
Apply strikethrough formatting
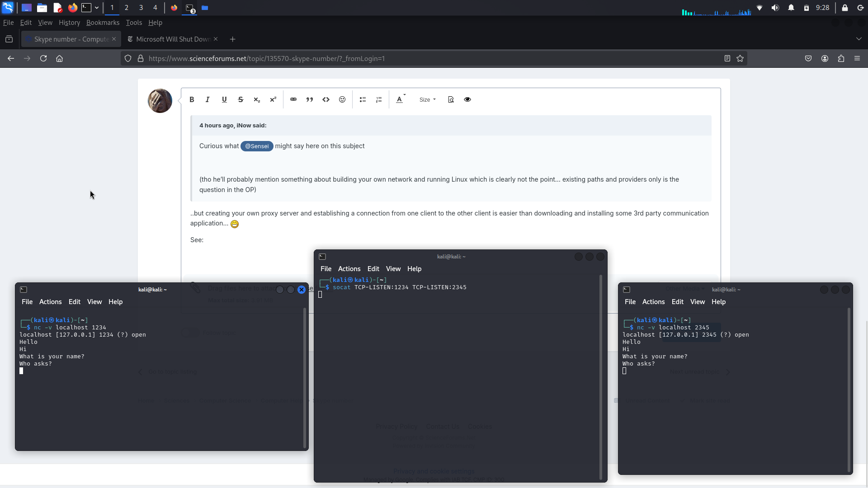pos(241,99)
